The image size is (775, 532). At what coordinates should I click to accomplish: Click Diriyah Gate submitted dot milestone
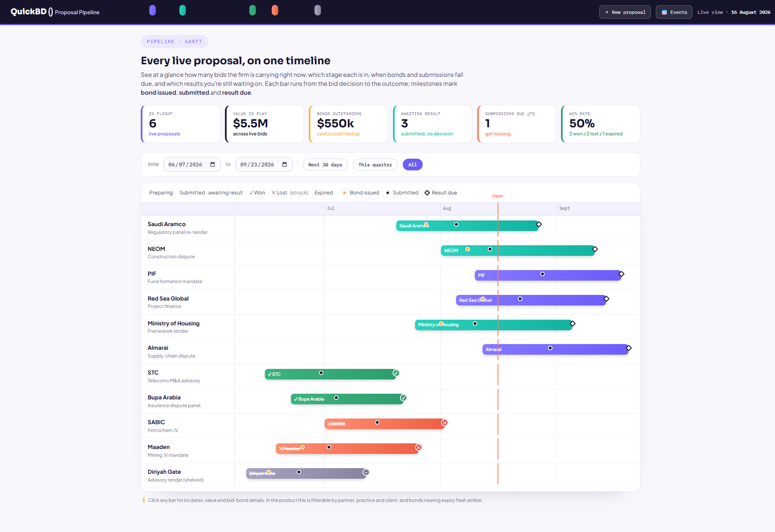(x=299, y=472)
